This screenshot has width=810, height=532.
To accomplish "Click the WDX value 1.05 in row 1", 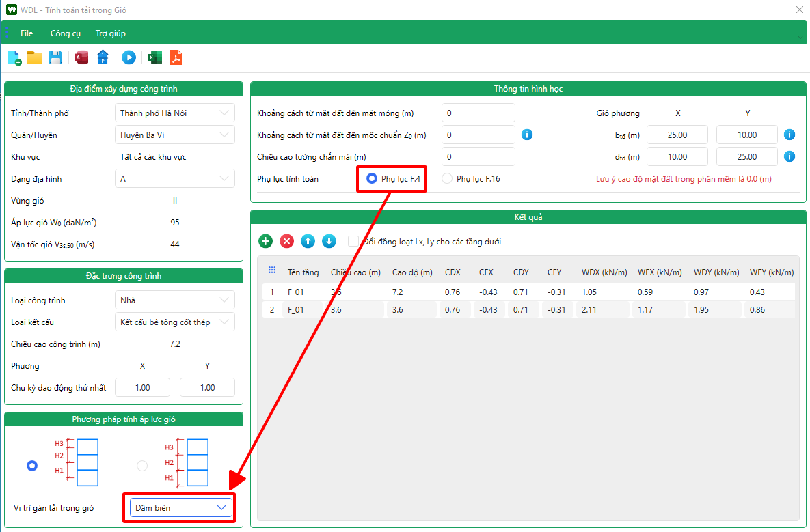I will [x=589, y=292].
